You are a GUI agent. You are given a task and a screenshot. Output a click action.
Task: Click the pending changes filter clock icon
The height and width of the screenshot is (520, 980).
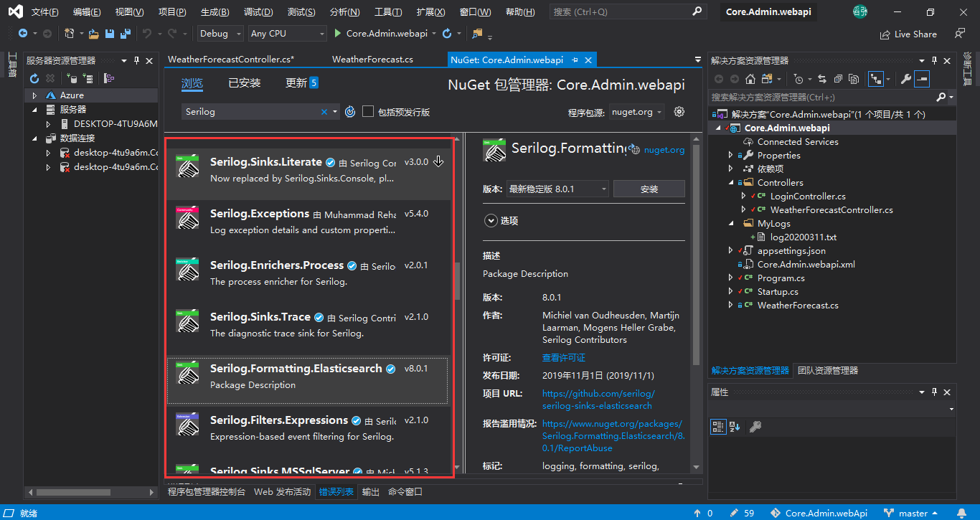click(799, 79)
